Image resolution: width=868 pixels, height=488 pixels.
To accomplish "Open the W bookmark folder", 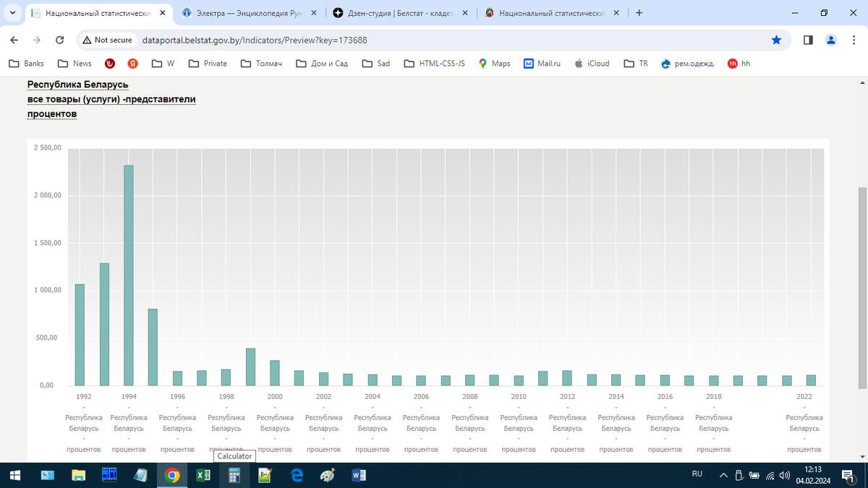I will click(163, 64).
